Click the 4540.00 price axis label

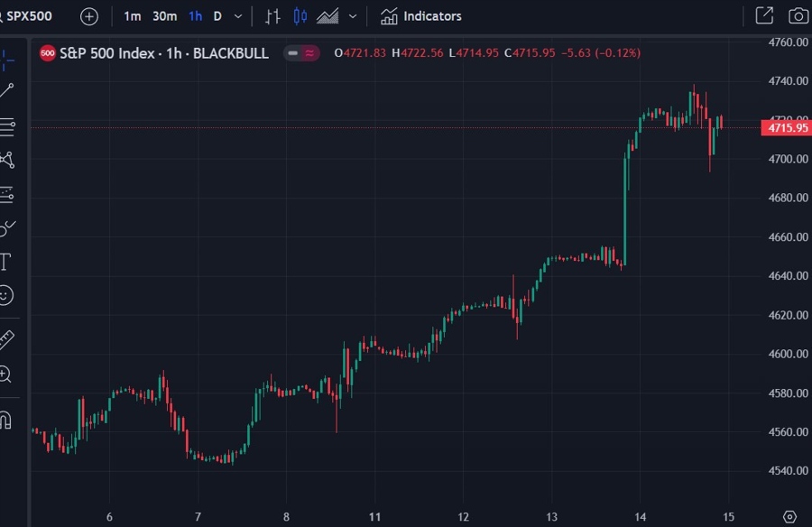[789, 471]
